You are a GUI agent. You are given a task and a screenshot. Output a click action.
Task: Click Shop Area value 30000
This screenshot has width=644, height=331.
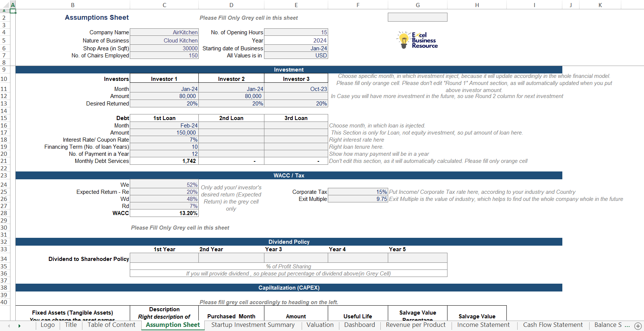[x=164, y=48]
